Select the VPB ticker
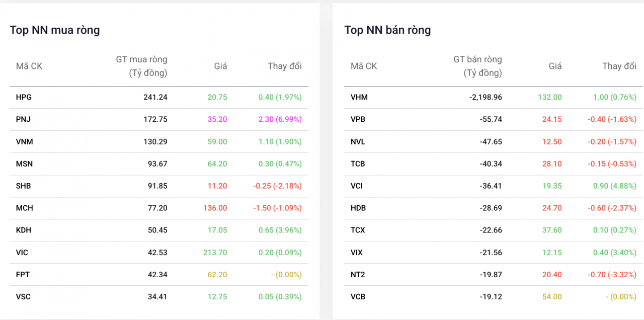 click(358, 119)
